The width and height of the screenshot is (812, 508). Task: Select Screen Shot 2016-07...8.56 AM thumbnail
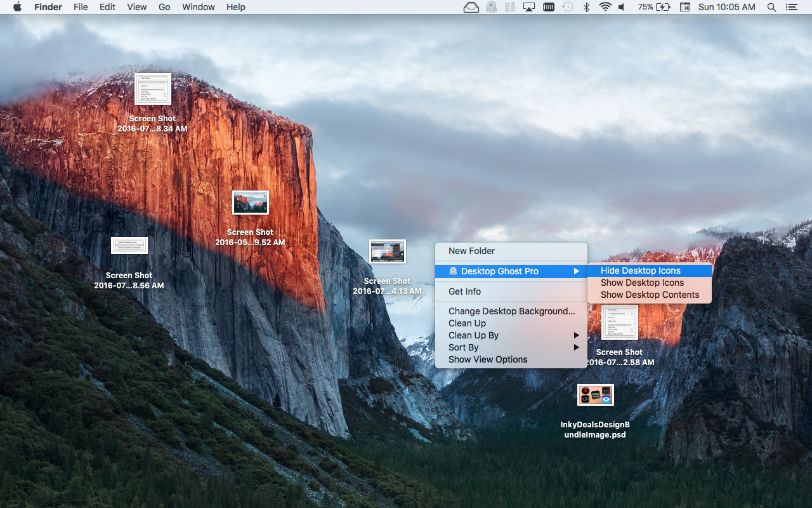click(x=129, y=245)
